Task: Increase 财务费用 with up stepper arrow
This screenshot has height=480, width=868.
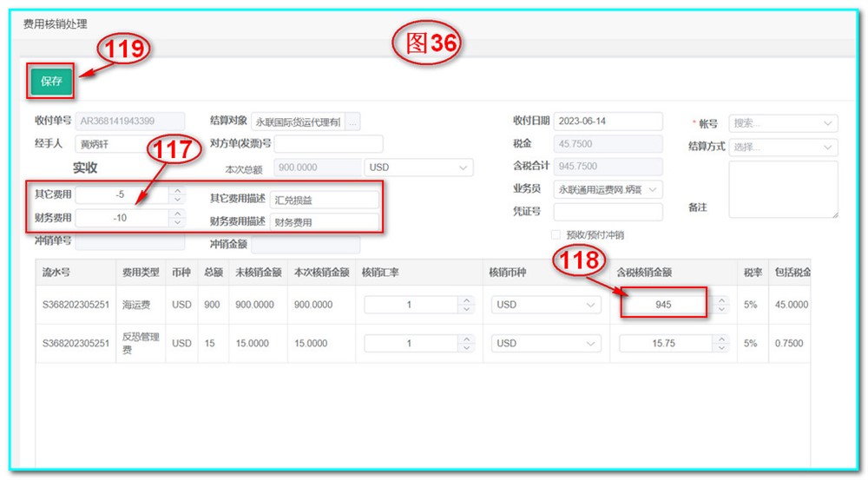Action: (x=177, y=214)
